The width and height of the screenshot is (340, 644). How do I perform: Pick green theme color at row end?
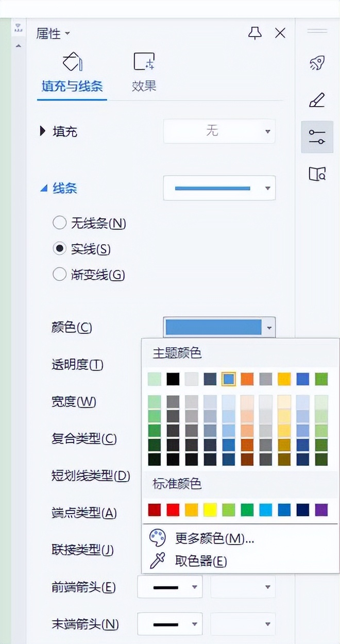tap(321, 379)
